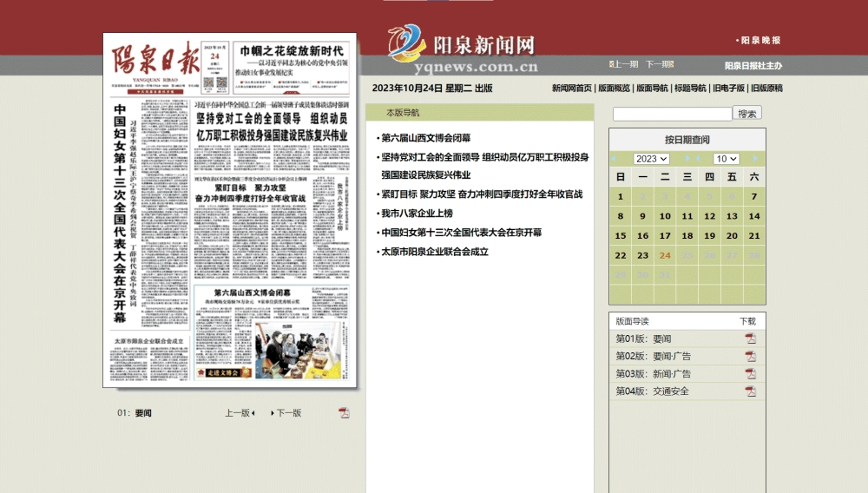Download PDF for 第03版 新闻·广告
The image size is (868, 493).
[x=750, y=374]
